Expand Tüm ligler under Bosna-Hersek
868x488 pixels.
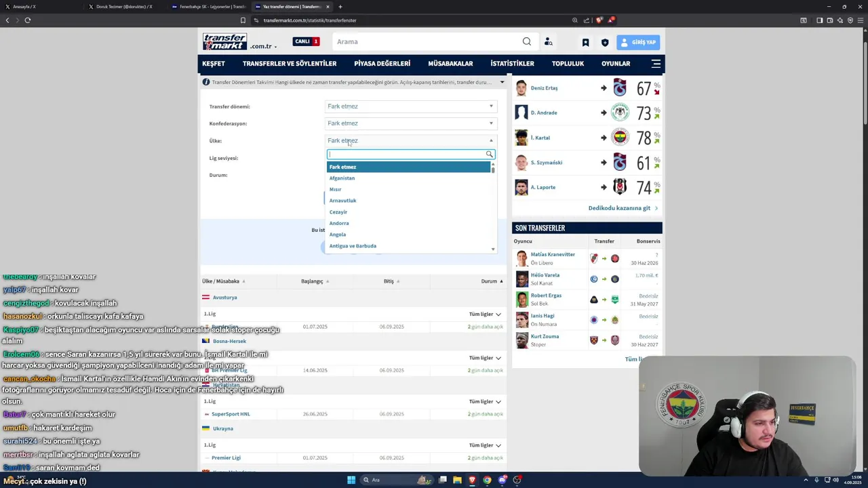(485, 358)
